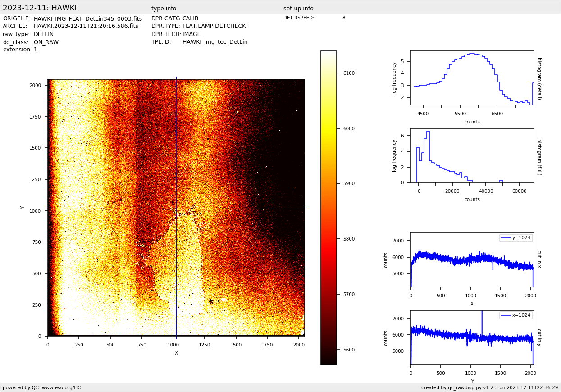Screen dimensions: 561x392
Task: Click the histogram (detail) plot
Action: click(472, 78)
